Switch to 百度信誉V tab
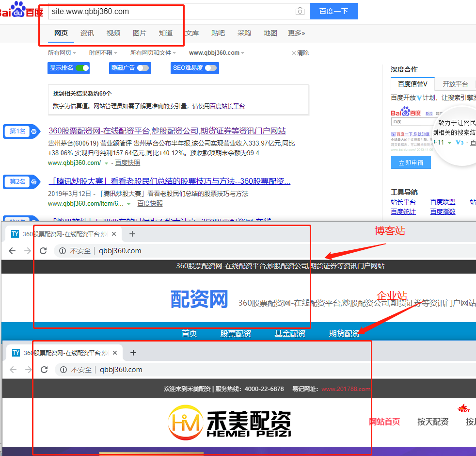Image resolution: width=476 pixels, height=456 pixels. pyautogui.click(x=413, y=84)
